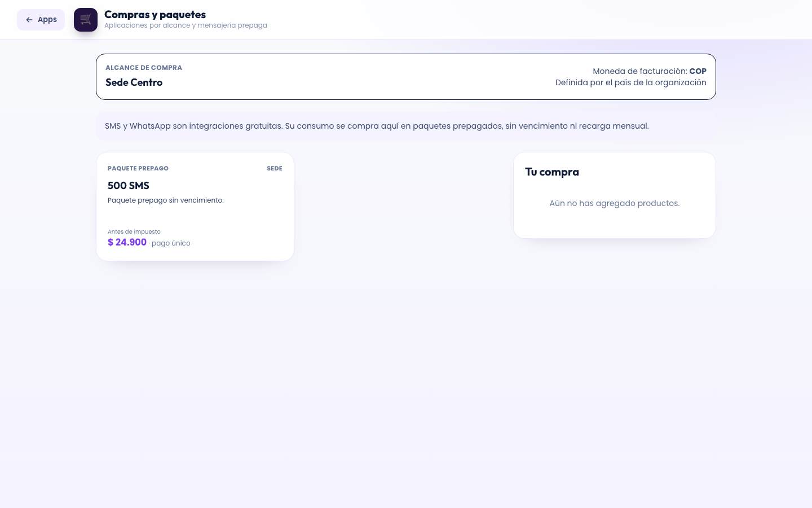
Task: Click the shopping cart app icon
Action: tap(86, 20)
